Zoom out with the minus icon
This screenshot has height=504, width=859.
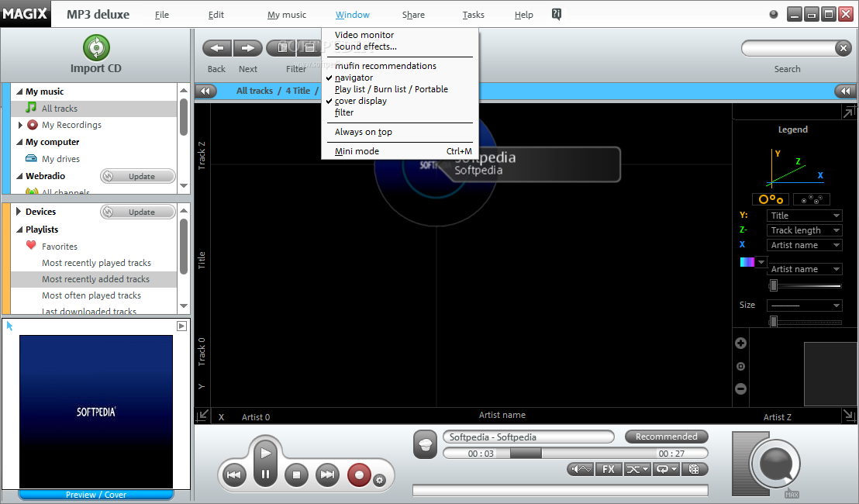tap(740, 388)
